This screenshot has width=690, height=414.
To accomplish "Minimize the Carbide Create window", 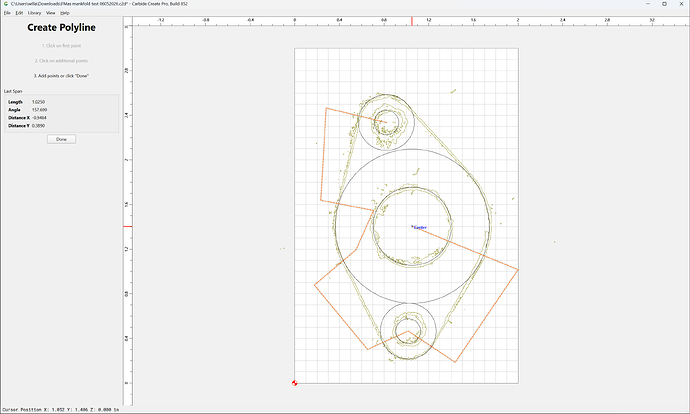I will click(648, 4).
